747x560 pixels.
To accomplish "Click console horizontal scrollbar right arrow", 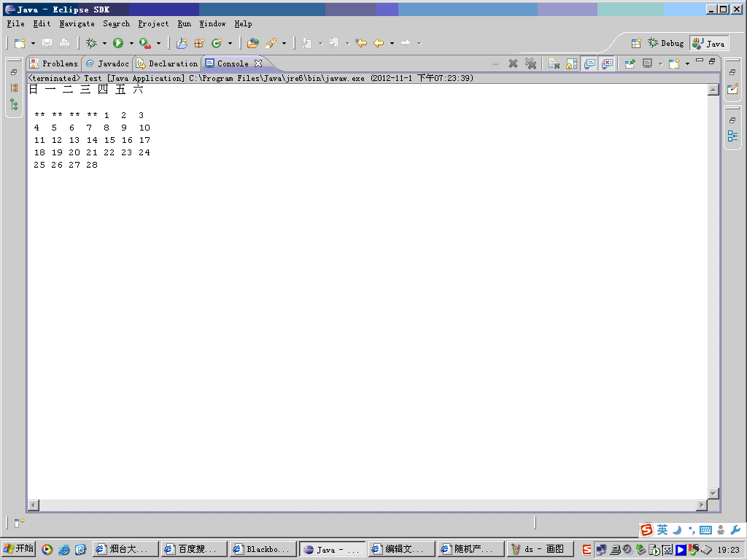I will (702, 505).
